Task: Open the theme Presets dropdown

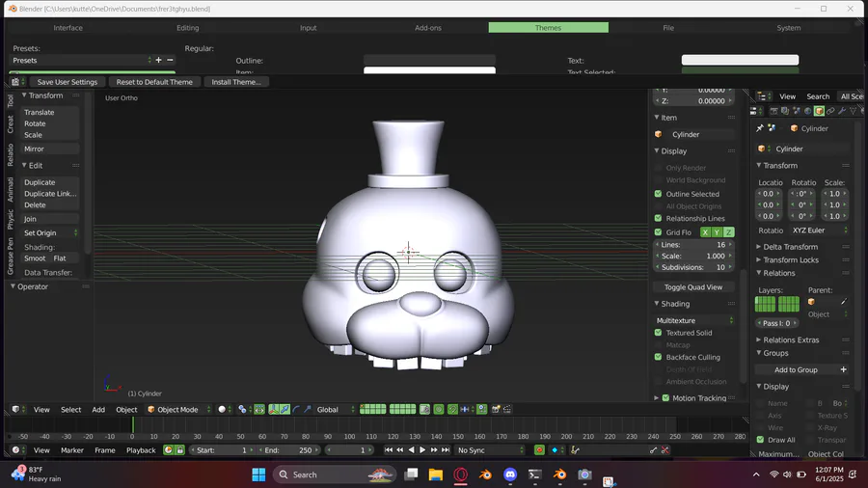Action: 81,61
